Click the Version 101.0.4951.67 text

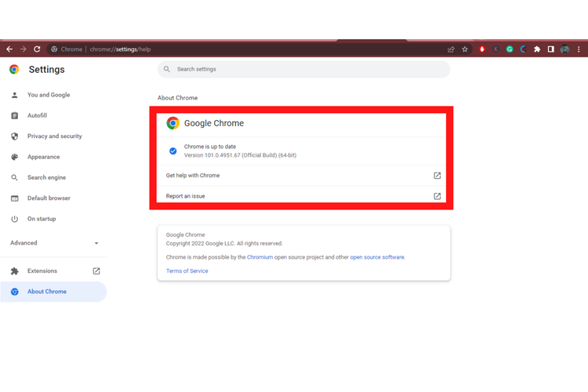(x=240, y=155)
